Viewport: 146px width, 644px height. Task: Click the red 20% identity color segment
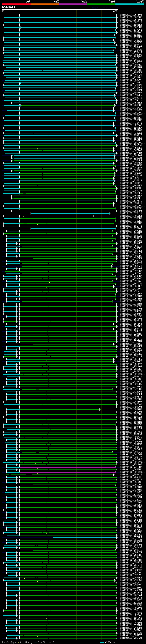(16, 4)
